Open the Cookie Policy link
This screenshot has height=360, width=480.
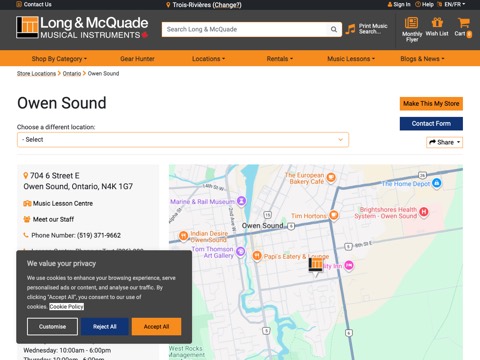click(x=66, y=307)
